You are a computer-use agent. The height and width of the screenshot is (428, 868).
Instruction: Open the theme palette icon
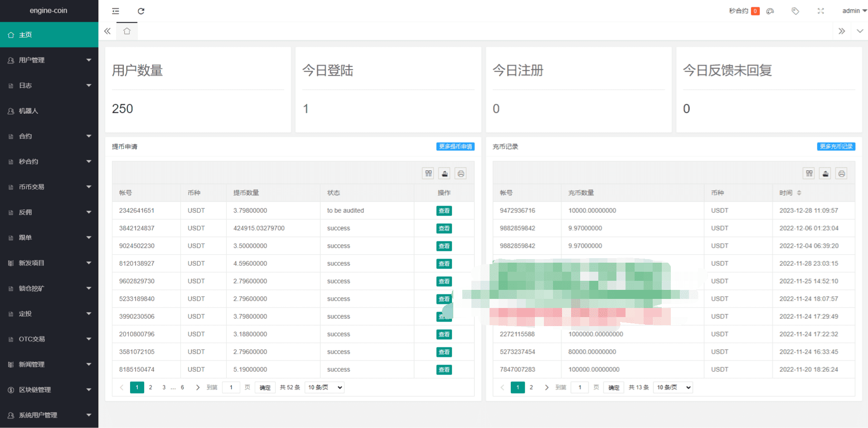[770, 11]
